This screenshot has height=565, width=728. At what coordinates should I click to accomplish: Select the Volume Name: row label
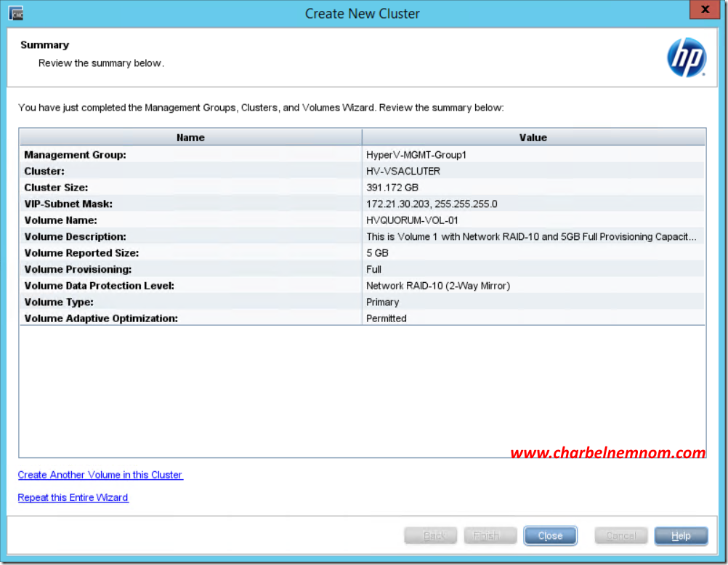click(60, 220)
